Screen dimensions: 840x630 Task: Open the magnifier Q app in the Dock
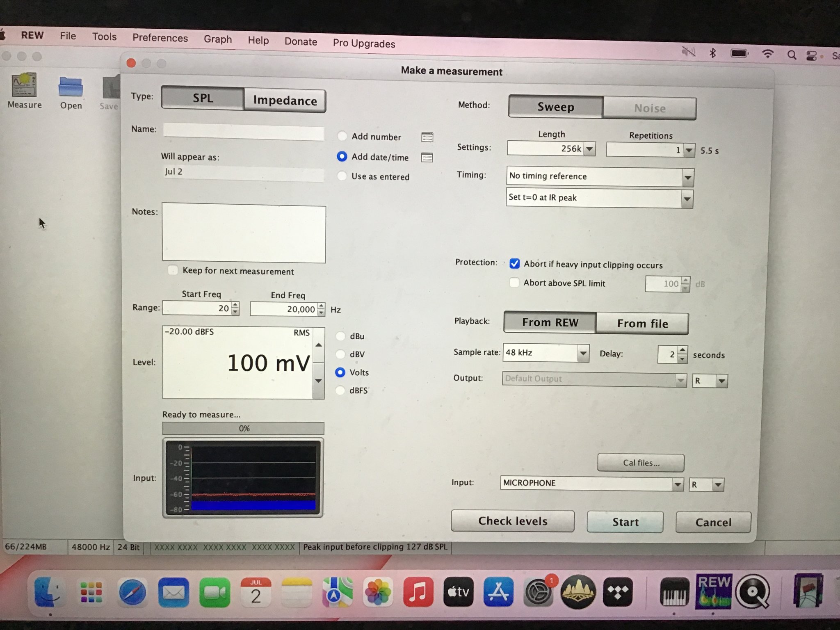point(753,591)
